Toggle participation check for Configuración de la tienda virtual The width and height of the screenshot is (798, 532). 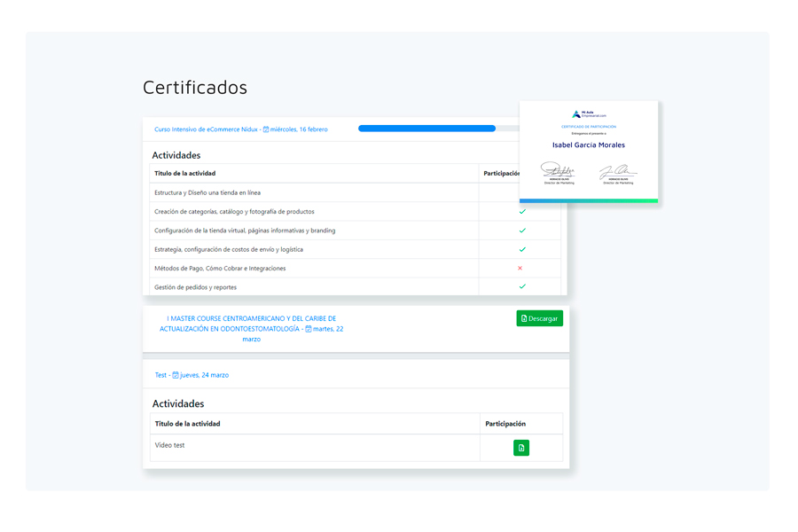pos(523,231)
